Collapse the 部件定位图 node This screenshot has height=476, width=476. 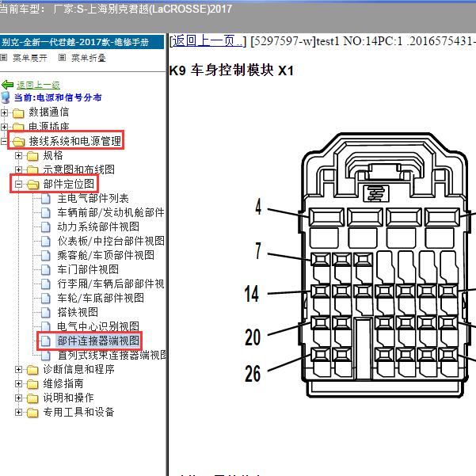18,184
